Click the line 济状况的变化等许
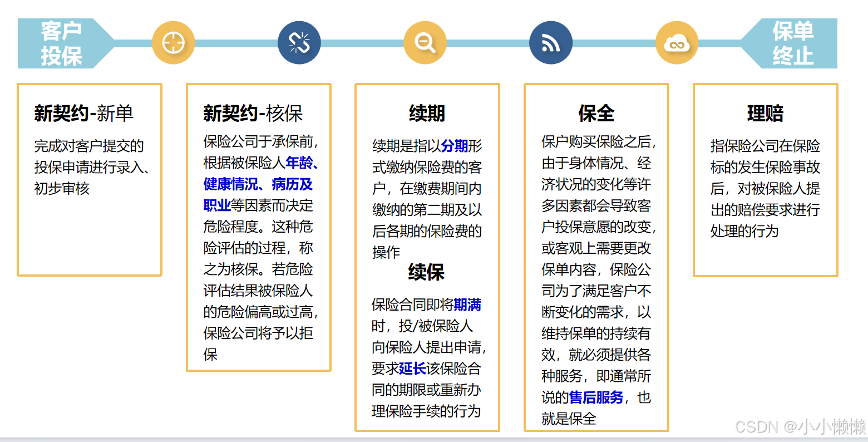The image size is (868, 442). coord(596,184)
